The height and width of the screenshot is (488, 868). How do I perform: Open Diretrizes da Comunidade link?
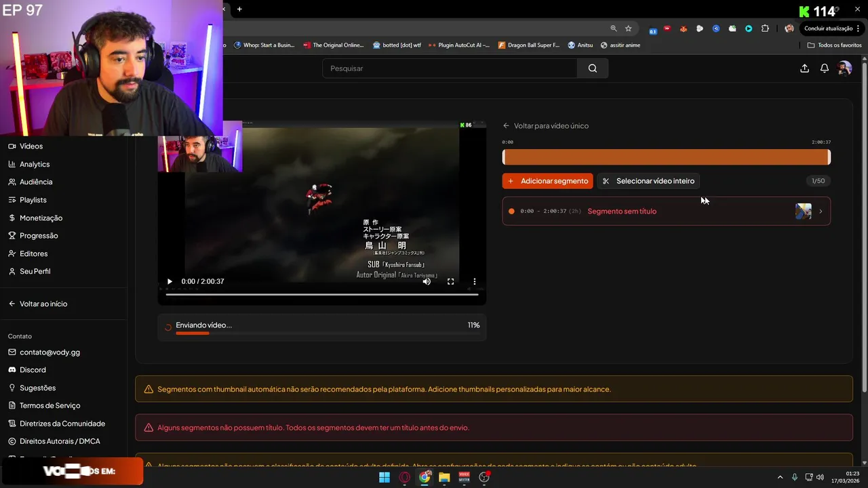pos(62,424)
